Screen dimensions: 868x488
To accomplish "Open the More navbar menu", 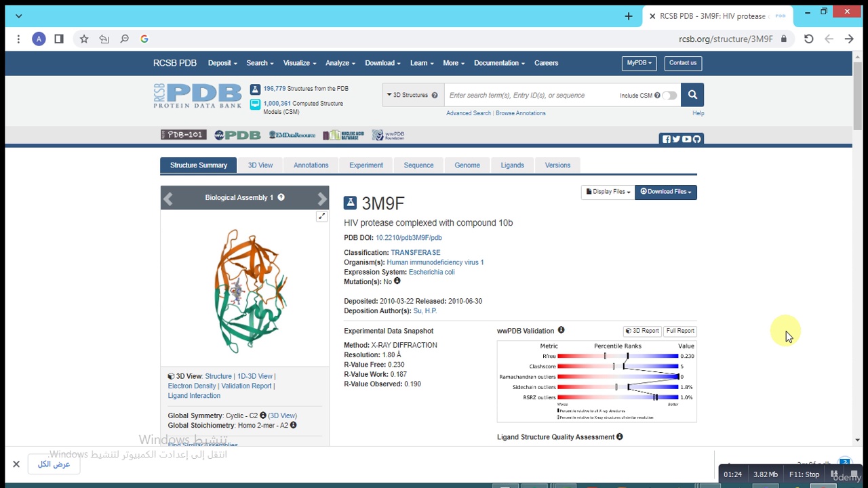I will [454, 63].
